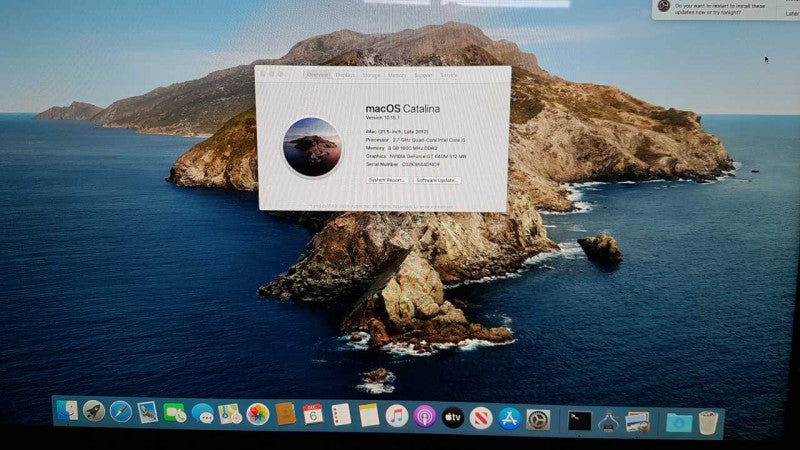Screen dimensions: 800x450
Task: Open Messages speech bubble icon
Action: coord(203,413)
